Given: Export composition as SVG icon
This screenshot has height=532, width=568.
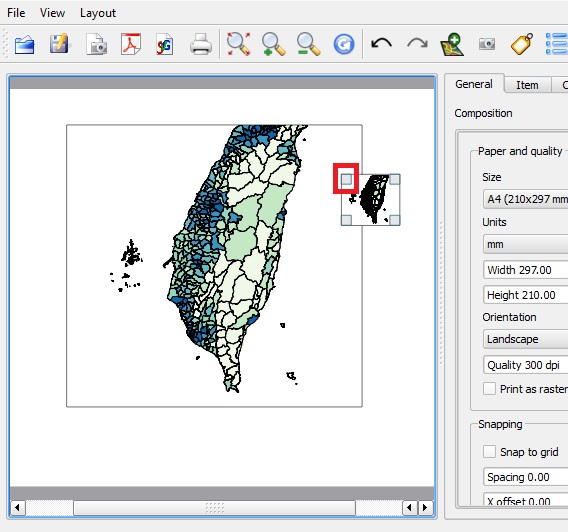Looking at the screenshot, I should (x=165, y=45).
